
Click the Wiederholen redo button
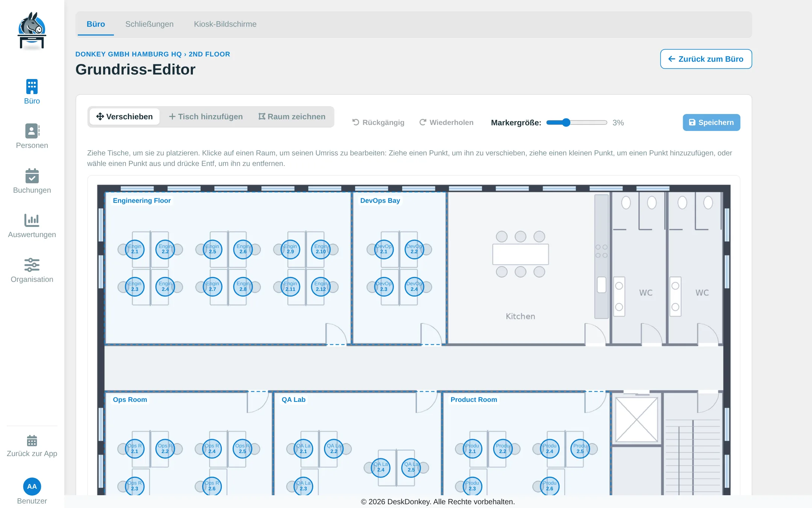coord(446,122)
